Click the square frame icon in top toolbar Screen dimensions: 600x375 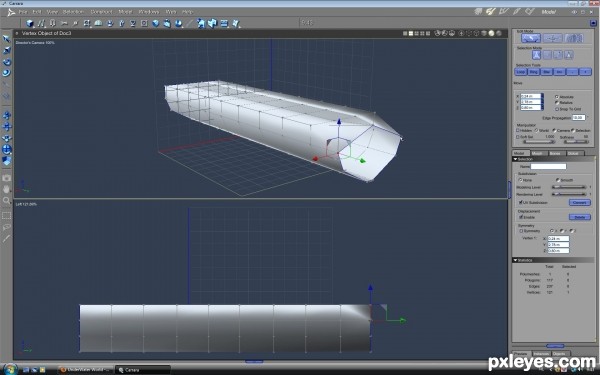(144, 23)
